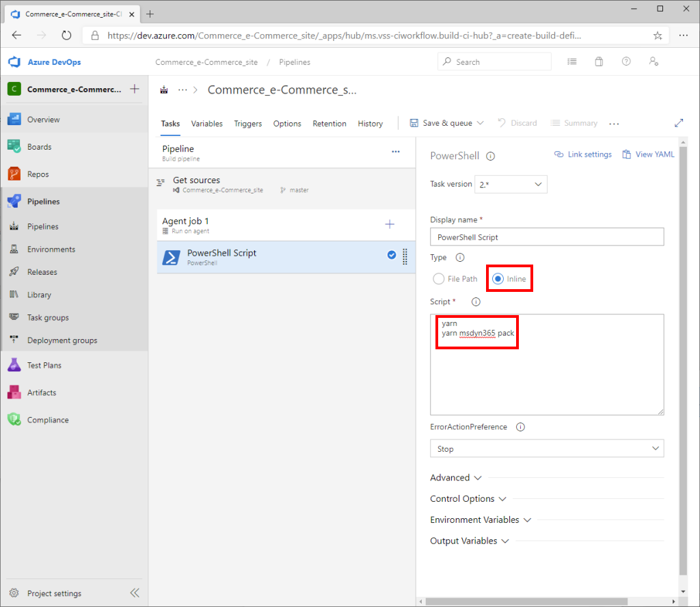Open the Task version dropdown
This screenshot has width=700, height=607.
511,184
